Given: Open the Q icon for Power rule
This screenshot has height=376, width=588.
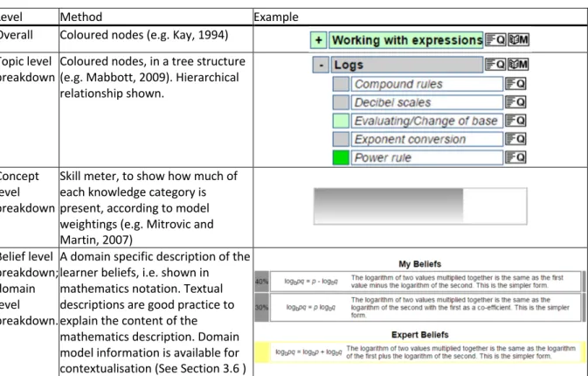Looking at the screenshot, I should (x=515, y=157).
